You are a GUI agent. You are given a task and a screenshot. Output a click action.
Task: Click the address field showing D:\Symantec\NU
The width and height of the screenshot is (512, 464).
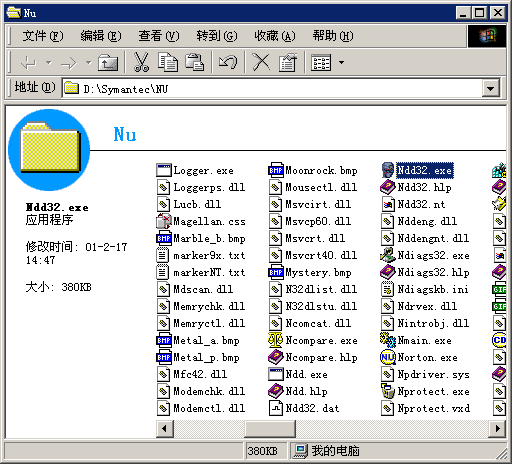272,89
